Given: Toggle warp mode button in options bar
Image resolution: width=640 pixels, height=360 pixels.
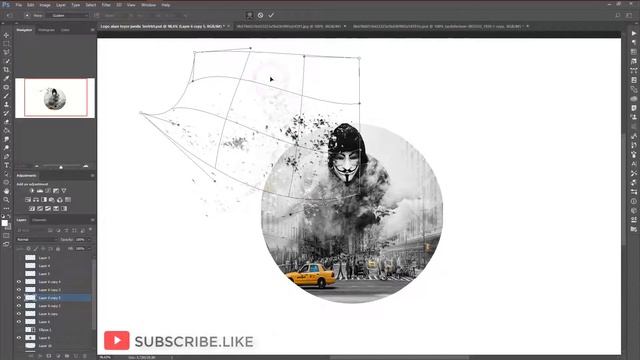Looking at the screenshot, I should (249, 15).
